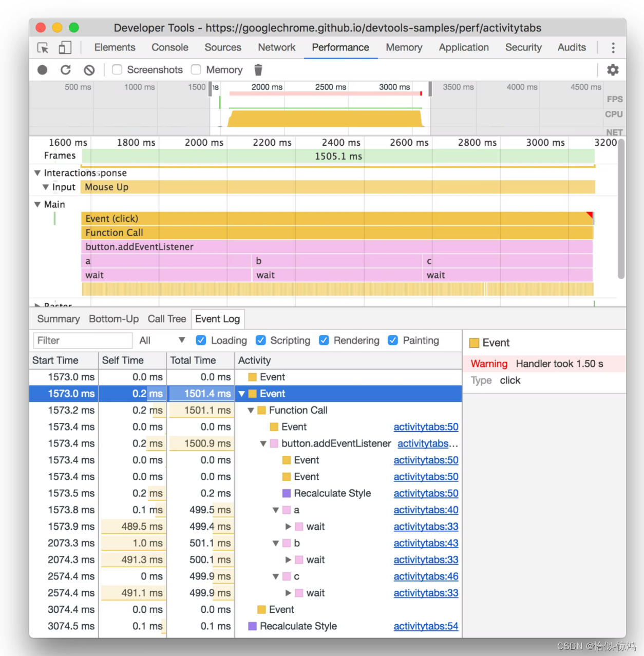Image resolution: width=644 pixels, height=656 pixels.
Task: Sort by the Activity column header
Action: click(349, 360)
